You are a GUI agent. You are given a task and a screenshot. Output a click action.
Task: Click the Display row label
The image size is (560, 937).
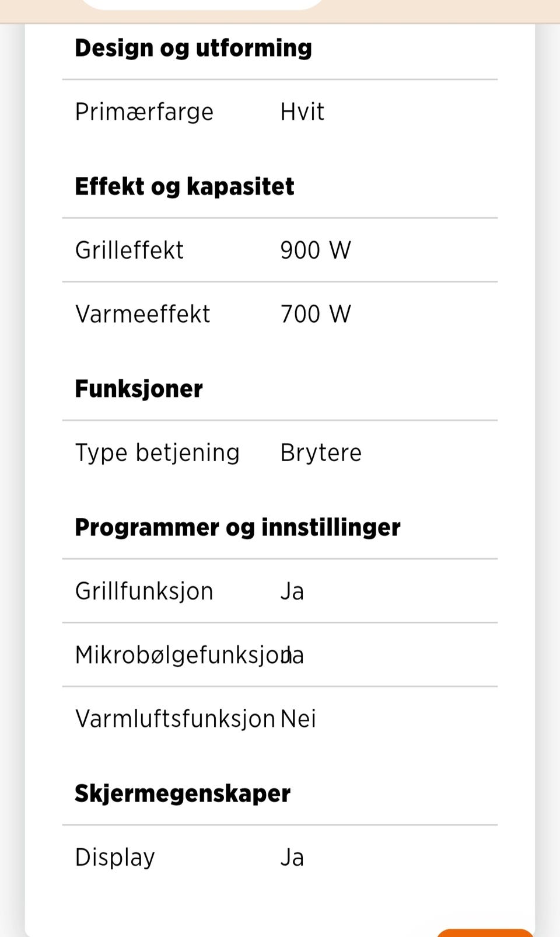point(115,858)
